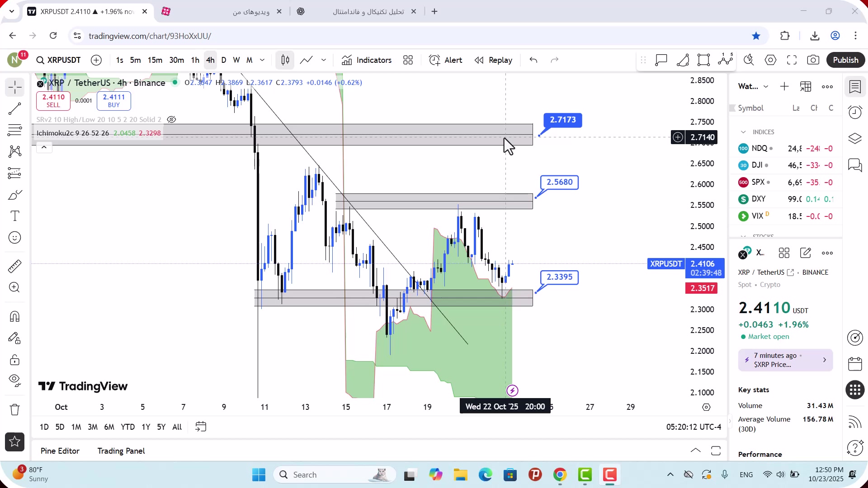The image size is (868, 488).
Task: Switch to the 5m interval
Action: coord(135,60)
